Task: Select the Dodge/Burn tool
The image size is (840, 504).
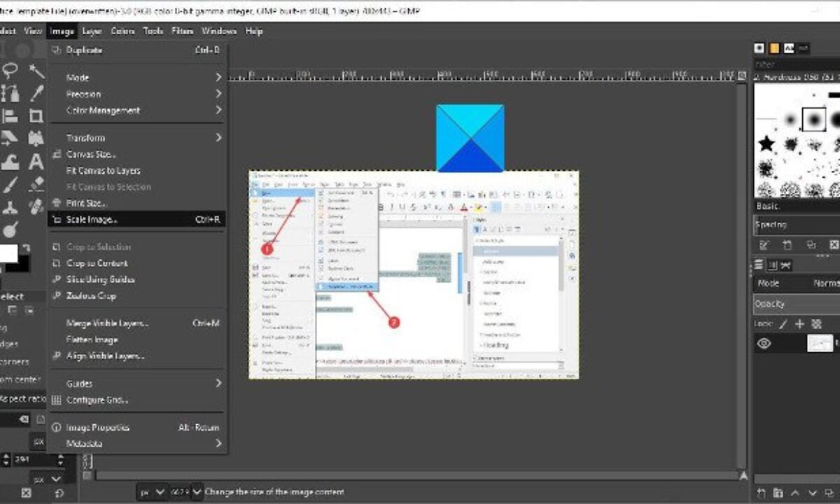Action: (10, 230)
